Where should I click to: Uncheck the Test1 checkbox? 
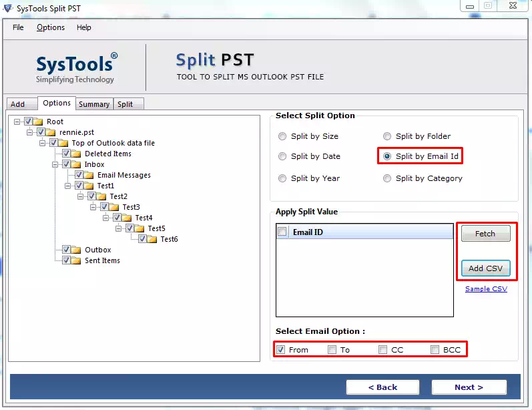pos(79,186)
